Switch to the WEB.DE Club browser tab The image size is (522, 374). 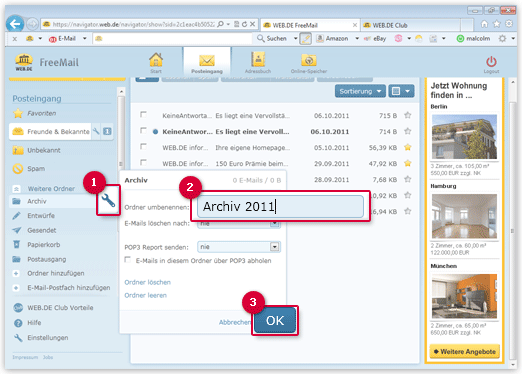410,25
